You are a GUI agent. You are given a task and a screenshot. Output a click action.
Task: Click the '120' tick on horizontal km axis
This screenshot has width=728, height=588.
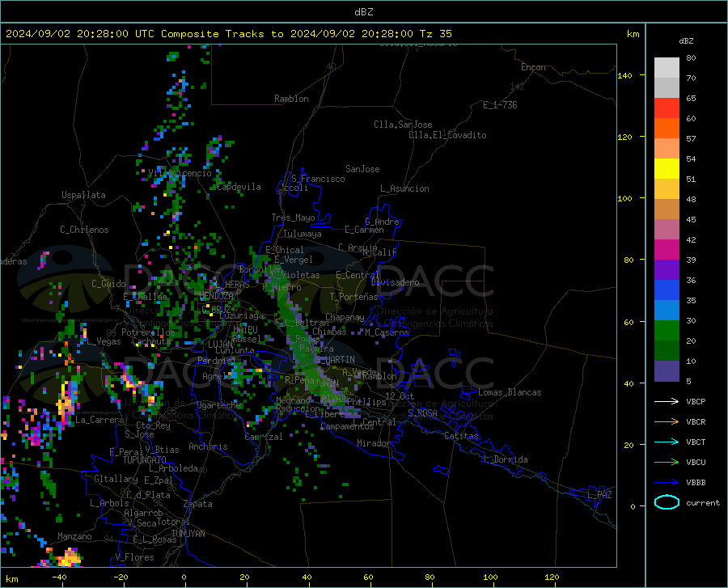(552, 577)
